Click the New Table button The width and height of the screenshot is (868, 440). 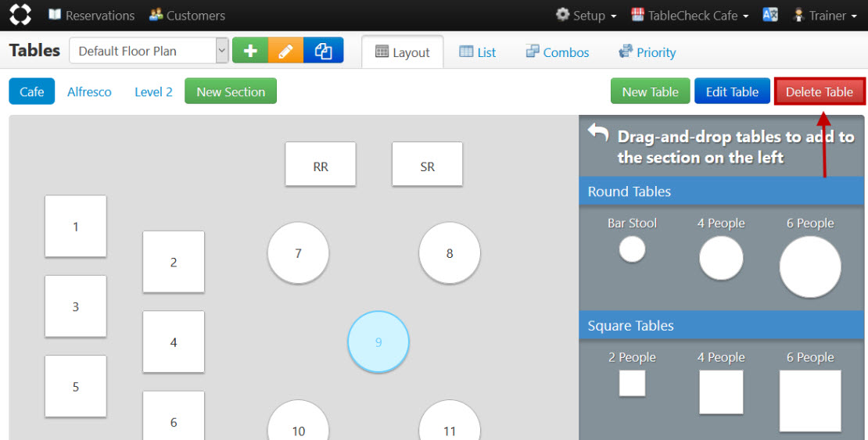pos(651,91)
